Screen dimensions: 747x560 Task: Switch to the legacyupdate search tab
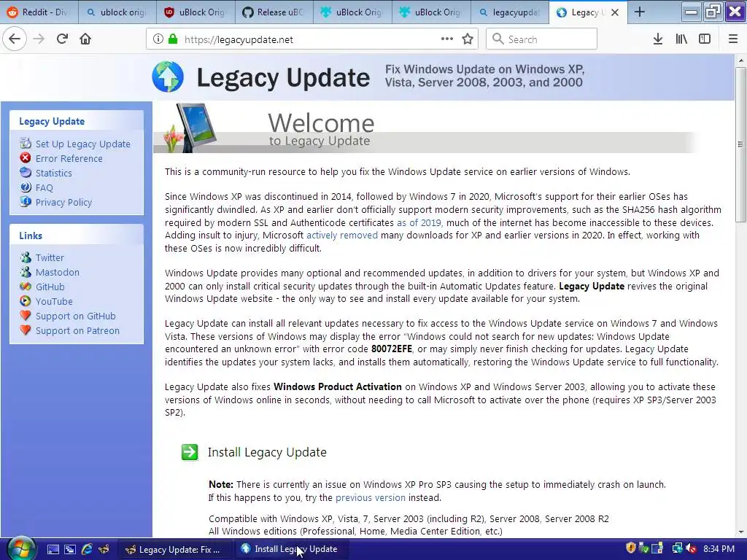[510, 12]
